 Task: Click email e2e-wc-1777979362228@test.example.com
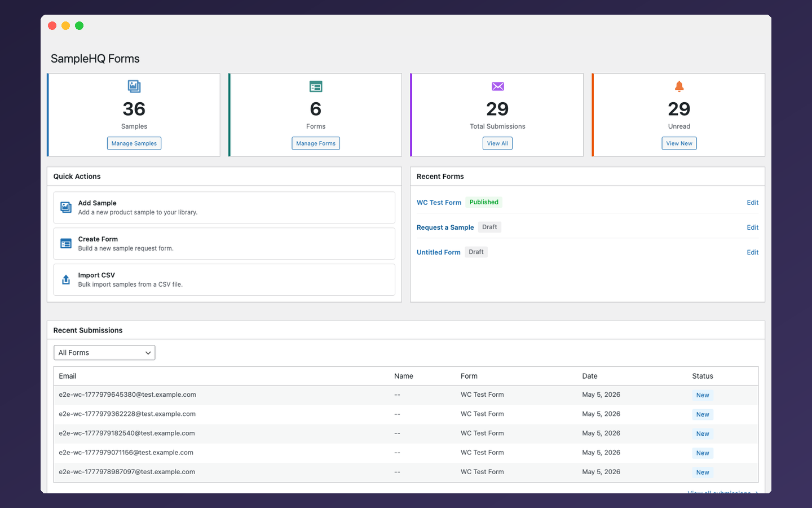click(x=127, y=414)
